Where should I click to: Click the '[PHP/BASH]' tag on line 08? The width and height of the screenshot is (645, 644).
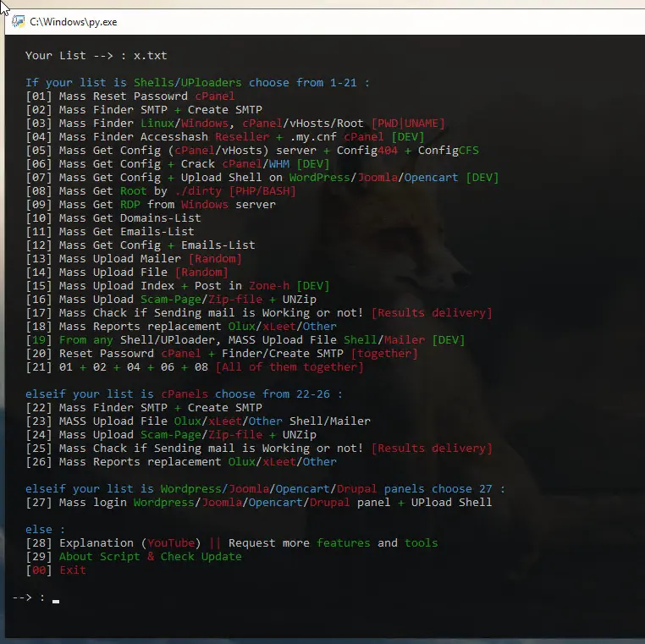[x=262, y=191]
